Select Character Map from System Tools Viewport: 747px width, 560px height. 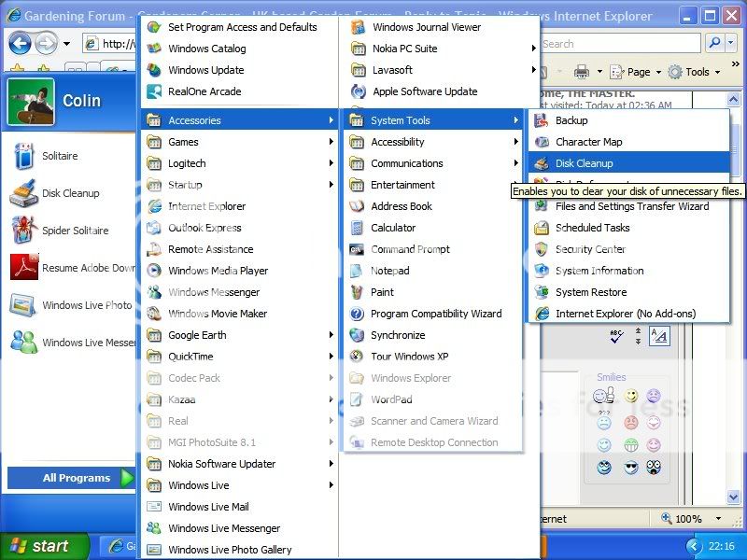coord(588,142)
